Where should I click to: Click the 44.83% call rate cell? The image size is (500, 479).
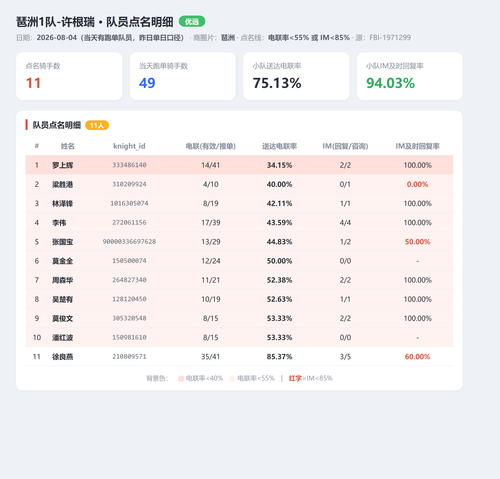pos(279,242)
